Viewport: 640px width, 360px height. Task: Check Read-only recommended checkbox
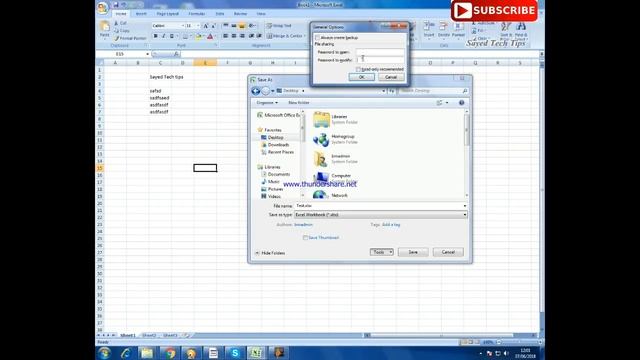point(358,69)
